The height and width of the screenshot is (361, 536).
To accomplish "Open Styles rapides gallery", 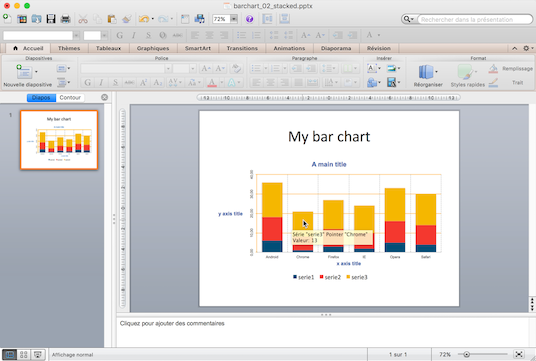I will (x=467, y=76).
